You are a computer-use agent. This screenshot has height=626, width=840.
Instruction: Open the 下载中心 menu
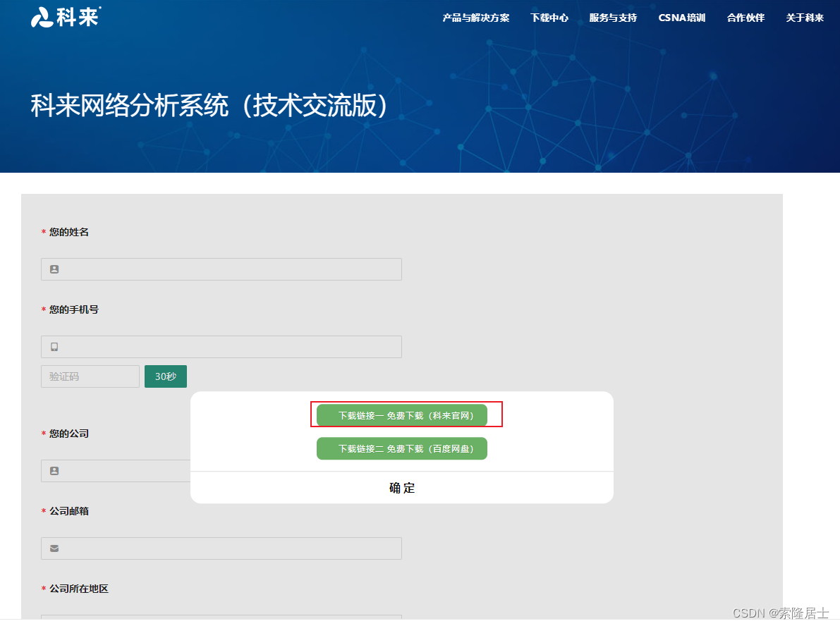(x=549, y=18)
